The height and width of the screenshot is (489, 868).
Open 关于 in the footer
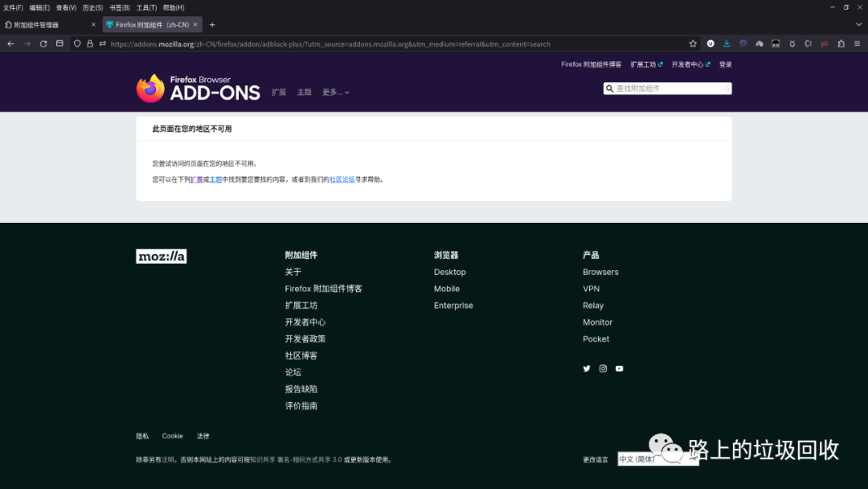[293, 272]
